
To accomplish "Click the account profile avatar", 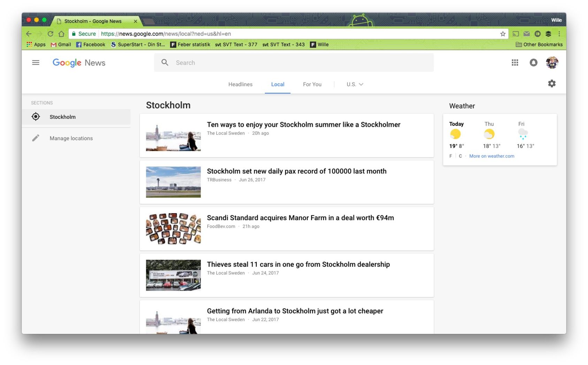I will [x=552, y=63].
